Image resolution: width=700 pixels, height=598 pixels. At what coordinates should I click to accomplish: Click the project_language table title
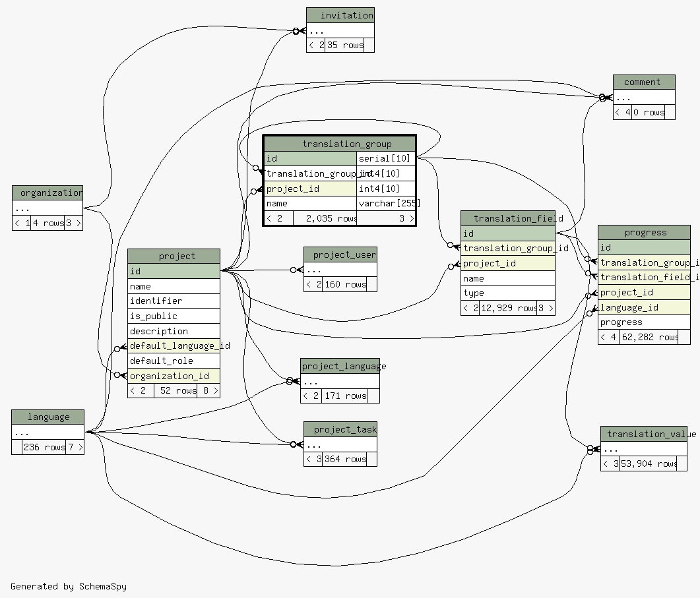point(340,366)
